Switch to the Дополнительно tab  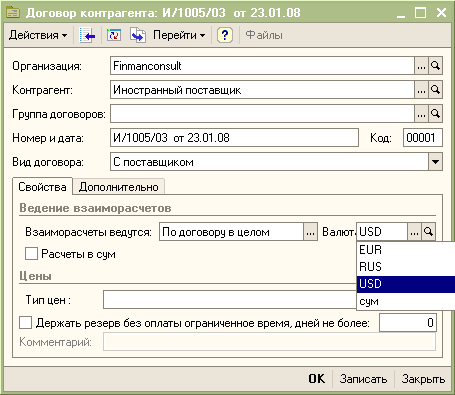[x=119, y=187]
